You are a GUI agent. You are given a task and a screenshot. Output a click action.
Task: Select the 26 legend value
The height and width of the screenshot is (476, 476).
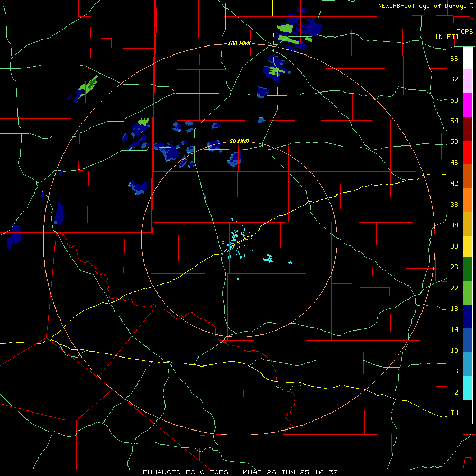click(x=454, y=267)
